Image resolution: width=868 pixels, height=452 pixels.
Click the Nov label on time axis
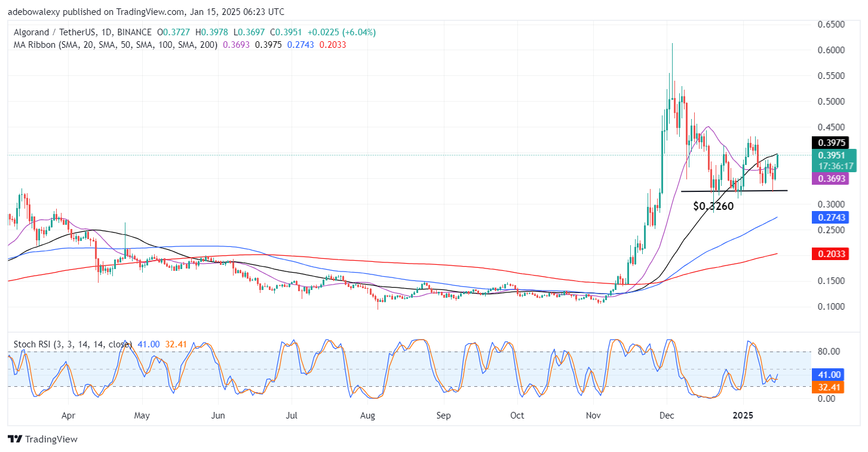593,414
